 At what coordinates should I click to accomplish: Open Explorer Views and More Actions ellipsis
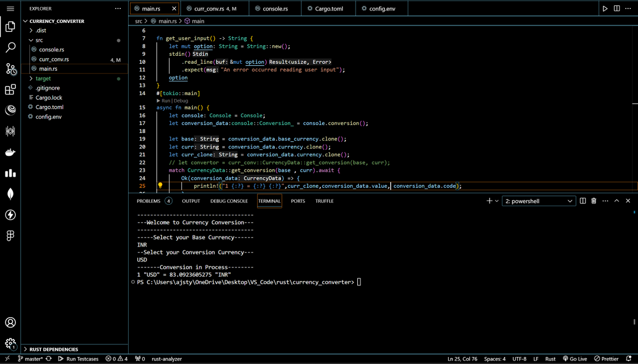[x=118, y=9]
